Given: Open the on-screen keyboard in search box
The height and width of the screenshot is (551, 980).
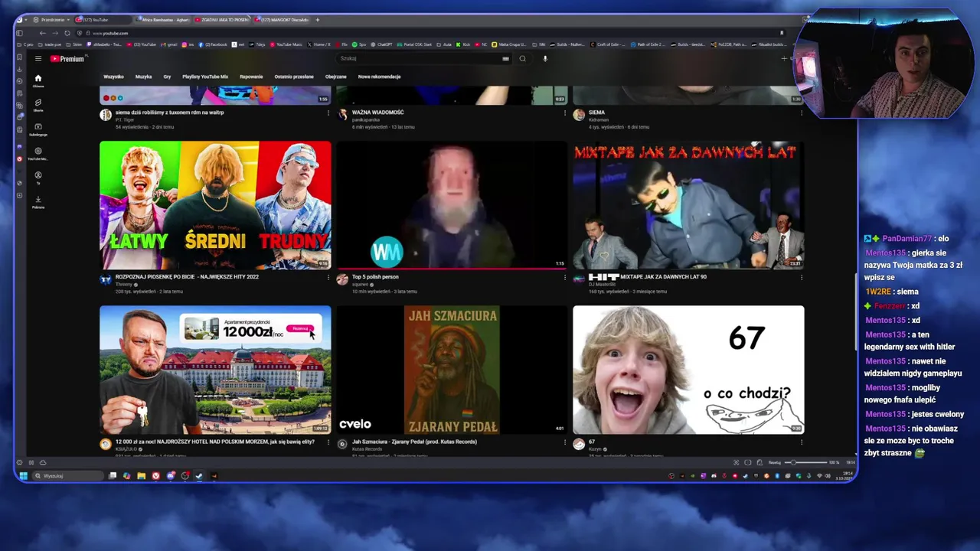Looking at the screenshot, I should click(505, 58).
